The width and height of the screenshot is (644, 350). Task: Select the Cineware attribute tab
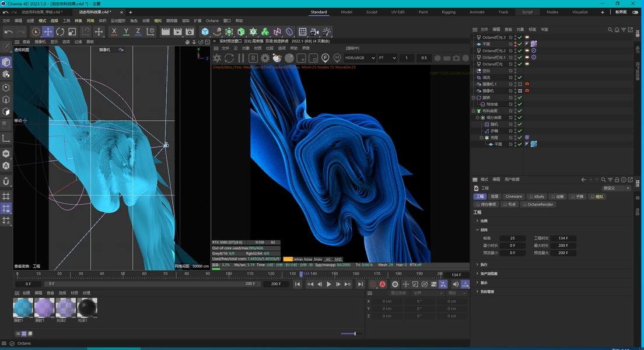click(513, 197)
